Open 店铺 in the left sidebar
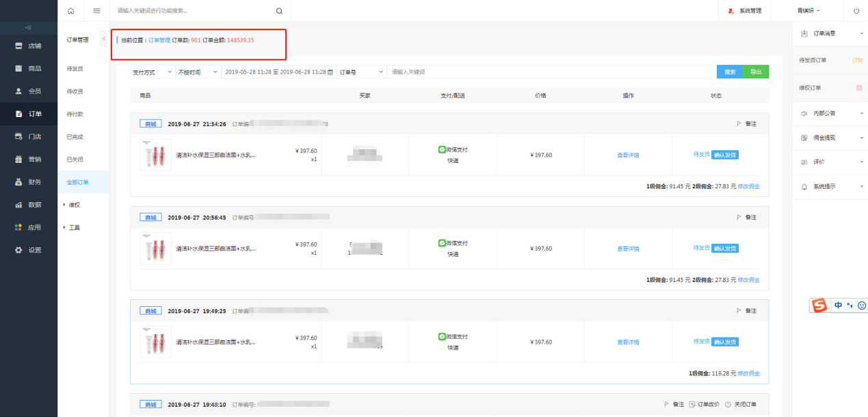The image size is (868, 417). (x=29, y=46)
